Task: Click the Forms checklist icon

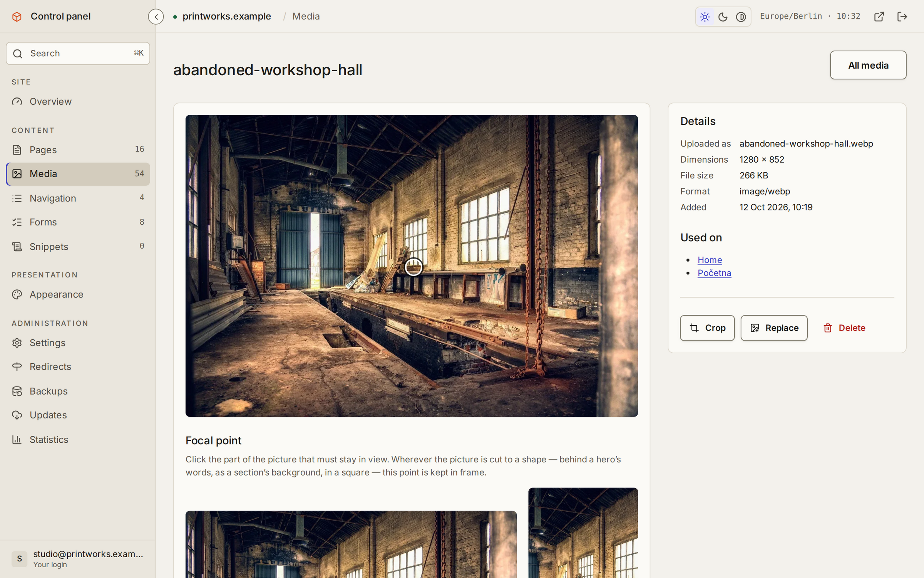Action: [x=17, y=222]
